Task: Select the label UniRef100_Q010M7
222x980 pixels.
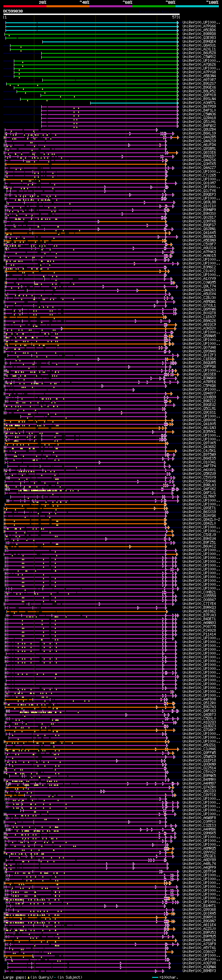Action: [199, 183]
